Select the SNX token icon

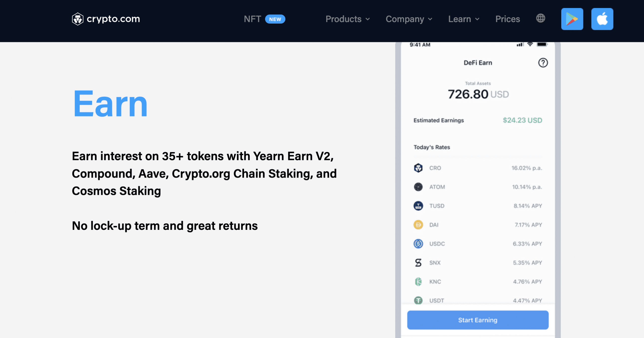click(418, 263)
